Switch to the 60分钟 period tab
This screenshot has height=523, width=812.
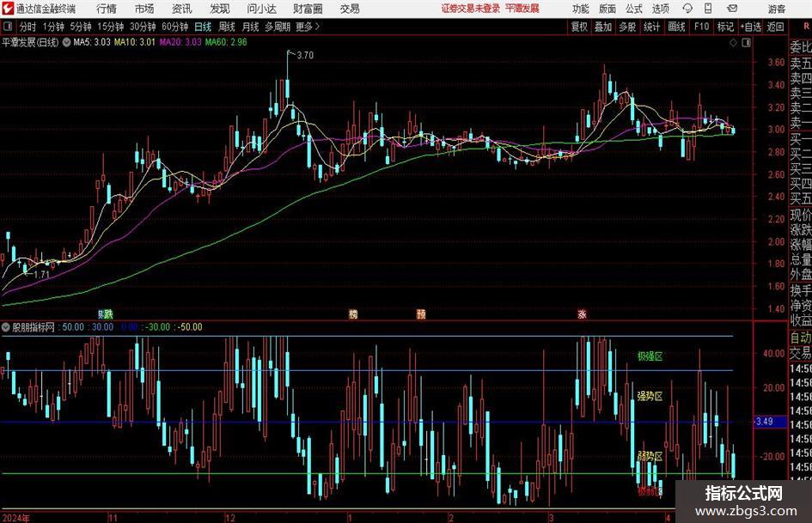(175, 27)
